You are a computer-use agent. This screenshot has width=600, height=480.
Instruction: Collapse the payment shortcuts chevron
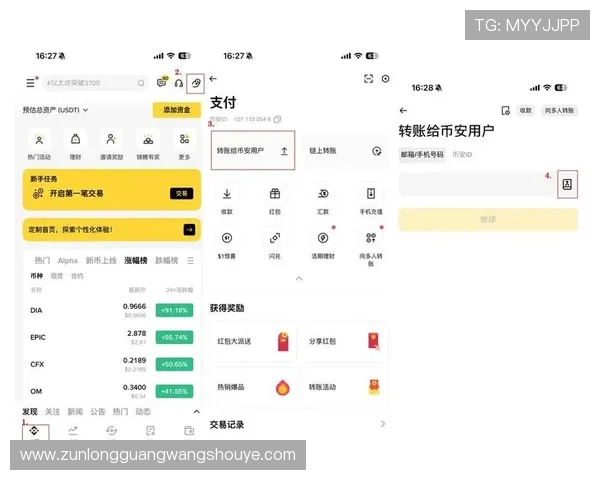coord(299,279)
